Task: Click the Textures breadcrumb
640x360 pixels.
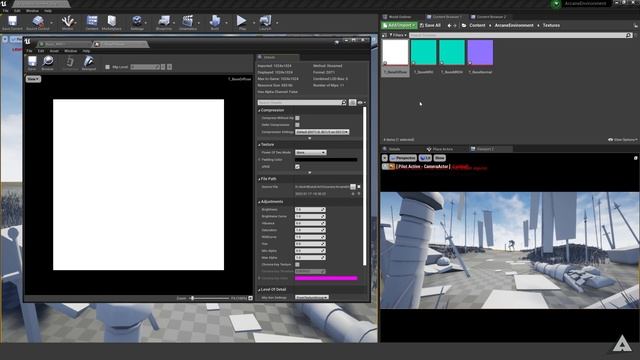Action: (551, 25)
